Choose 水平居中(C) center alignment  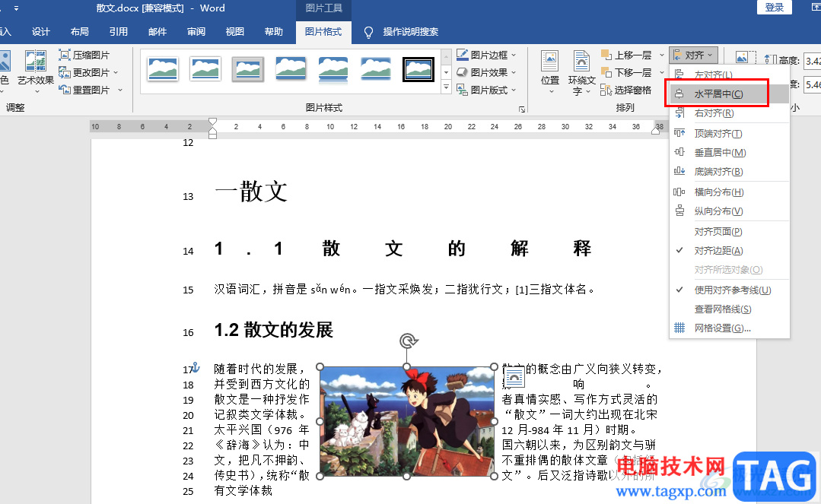click(729, 94)
